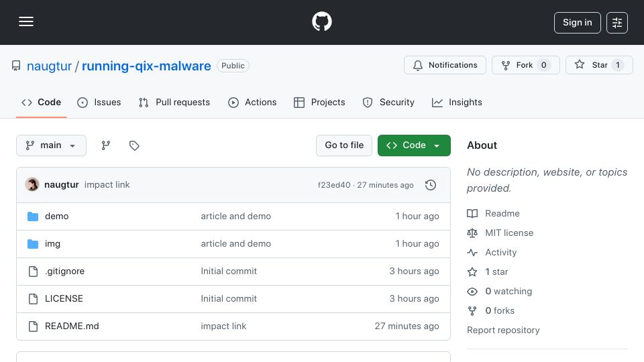Open naugtur author link in commit bar
The image size is (644, 362).
(x=62, y=185)
